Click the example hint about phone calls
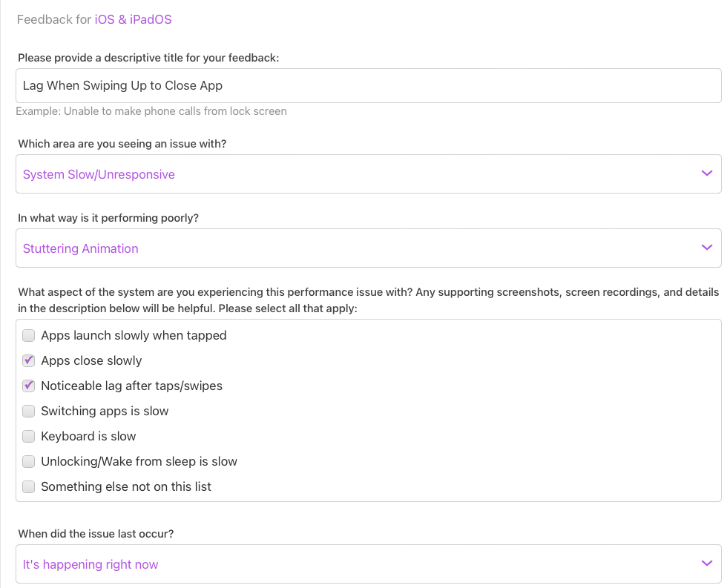The image size is (727, 588). pyautogui.click(x=151, y=111)
